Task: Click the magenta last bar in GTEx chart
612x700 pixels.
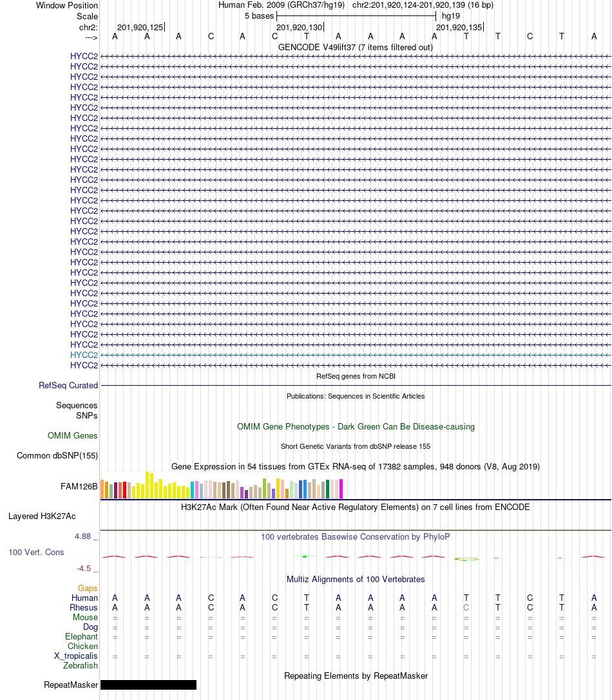Action: [341, 488]
